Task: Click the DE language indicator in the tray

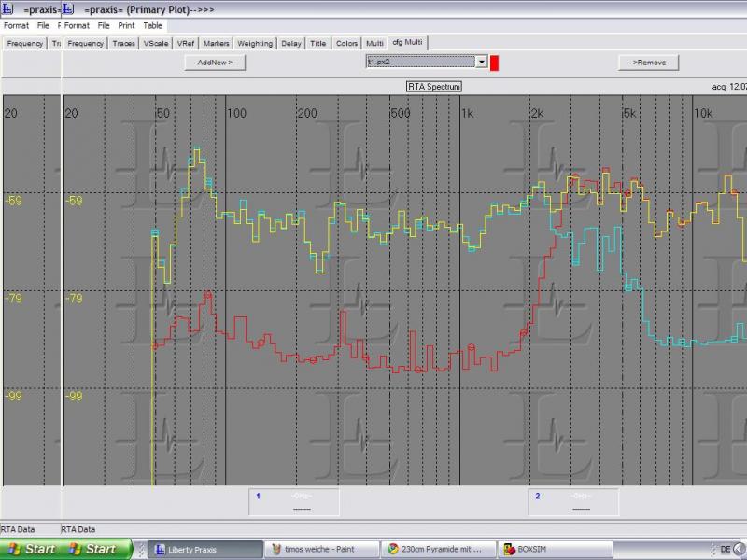Action: pos(726,550)
